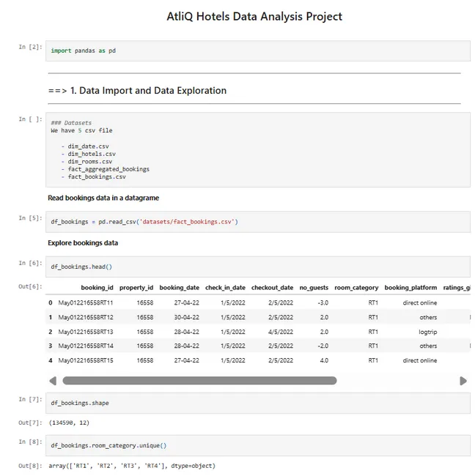475x476 pixels.
Task: Click the 'Explore bookings data' text
Action: point(83,243)
